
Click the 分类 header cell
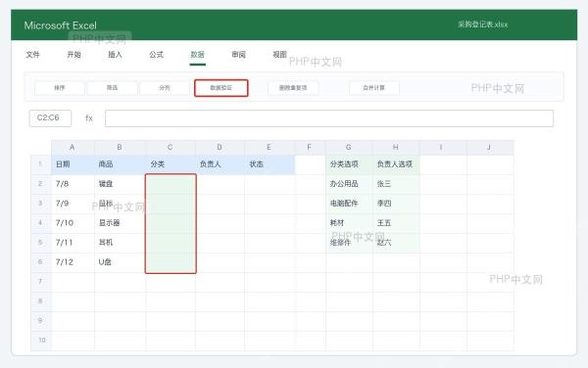pos(171,164)
